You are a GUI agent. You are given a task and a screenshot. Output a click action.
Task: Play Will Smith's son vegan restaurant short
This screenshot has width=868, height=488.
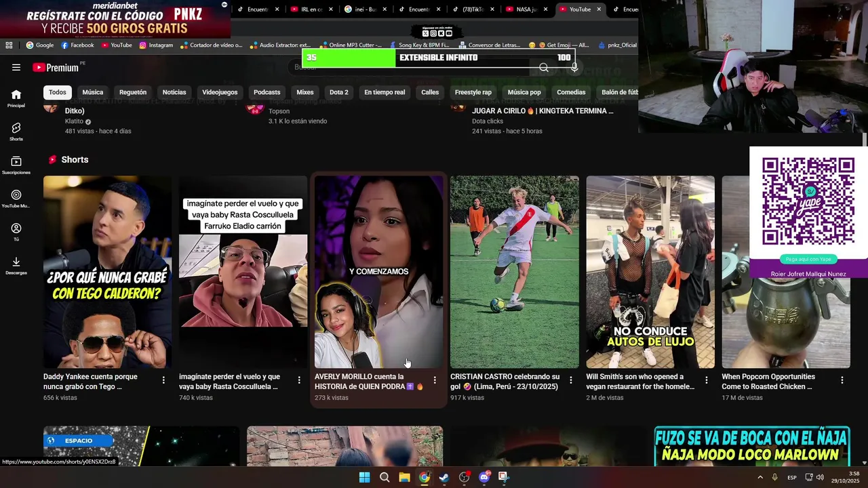pyautogui.click(x=650, y=272)
